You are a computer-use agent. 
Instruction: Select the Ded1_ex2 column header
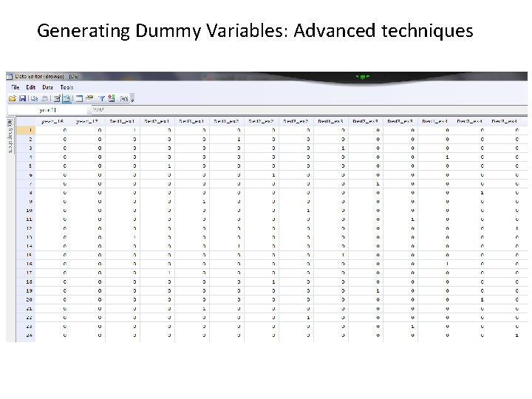tap(227, 121)
